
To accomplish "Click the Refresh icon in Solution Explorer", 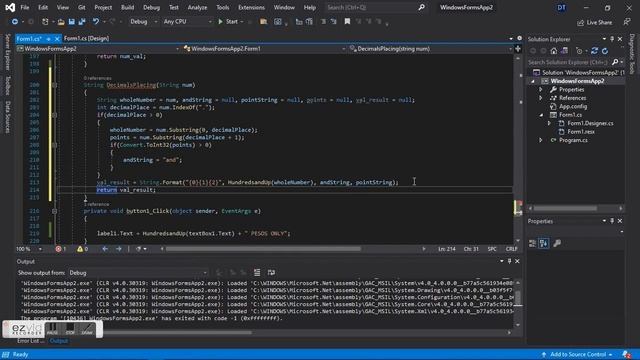I will coord(605,51).
